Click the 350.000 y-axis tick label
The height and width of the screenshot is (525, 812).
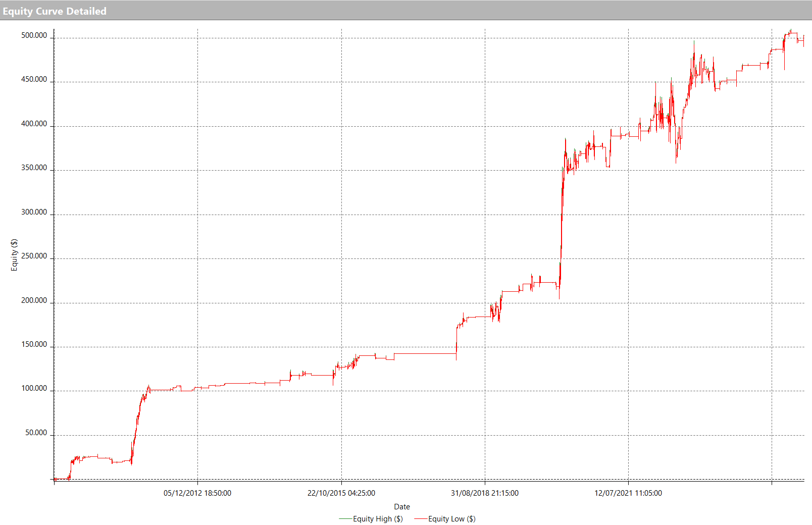(34, 168)
